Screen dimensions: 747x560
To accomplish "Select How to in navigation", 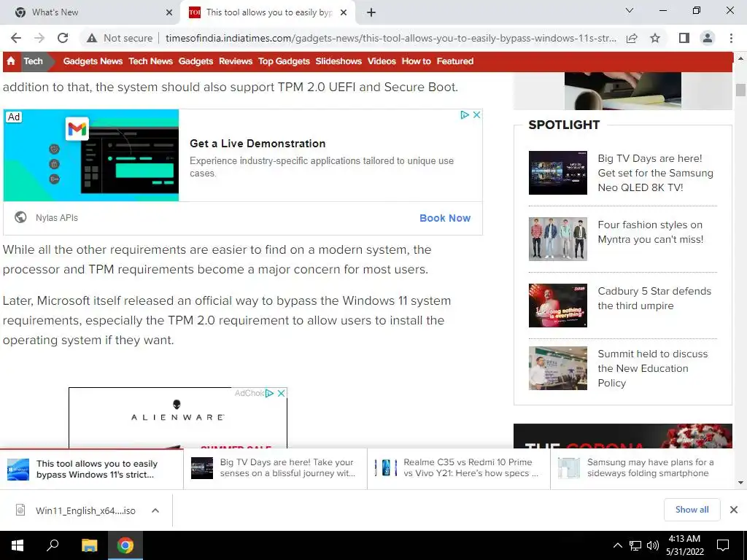I will pos(417,61).
